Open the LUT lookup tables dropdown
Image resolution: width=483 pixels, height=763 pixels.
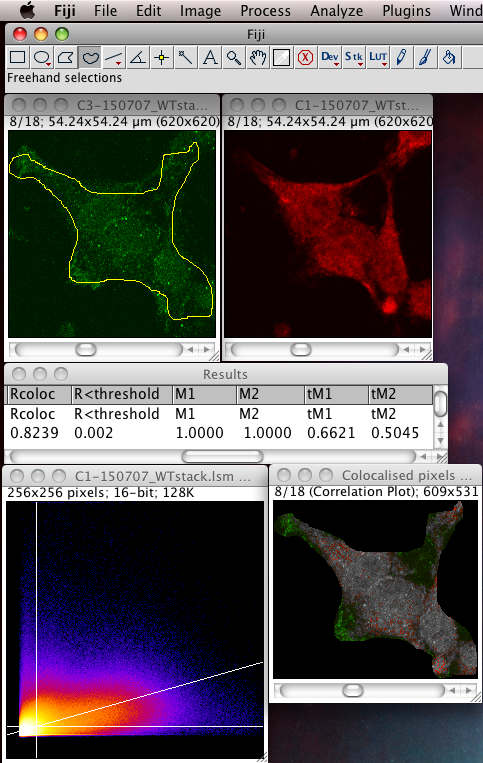point(377,57)
